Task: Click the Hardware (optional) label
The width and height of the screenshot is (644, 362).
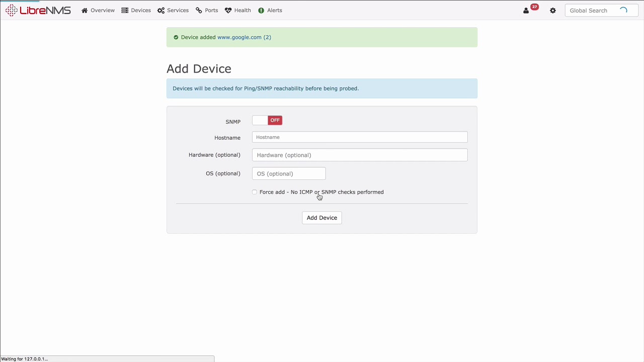Action: point(214,155)
